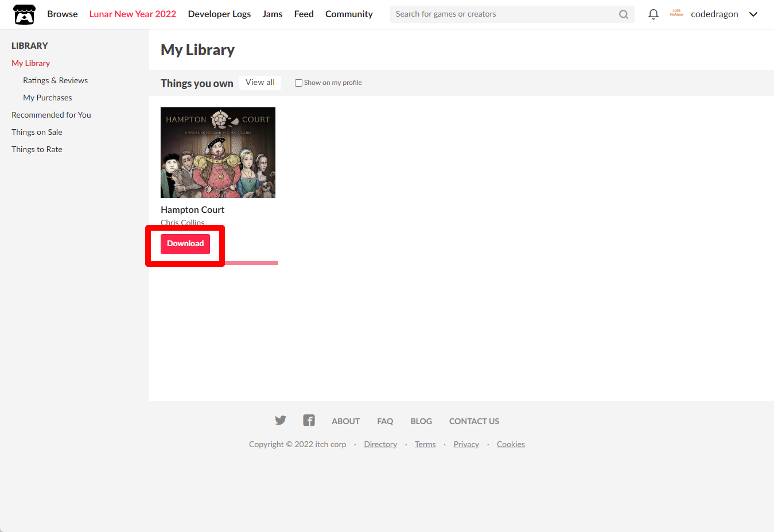Image resolution: width=774 pixels, height=532 pixels.
Task: Click the search magnifier icon
Action: coord(624,14)
